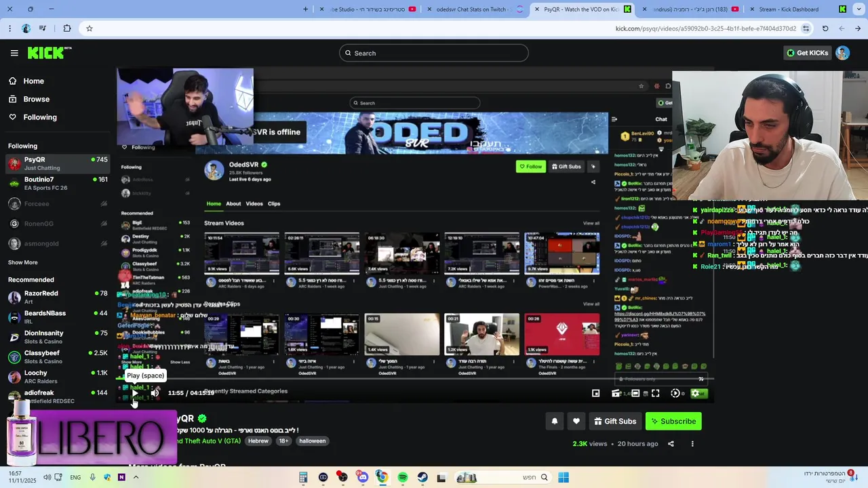The image size is (868, 488).
Task: Open DionInsanity recommended channel
Action: pos(58,337)
